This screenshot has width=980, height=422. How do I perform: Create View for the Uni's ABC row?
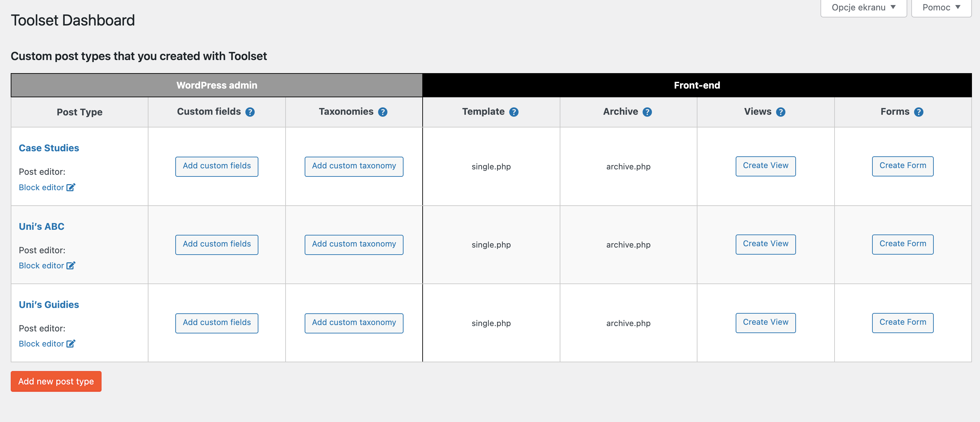[765, 244]
